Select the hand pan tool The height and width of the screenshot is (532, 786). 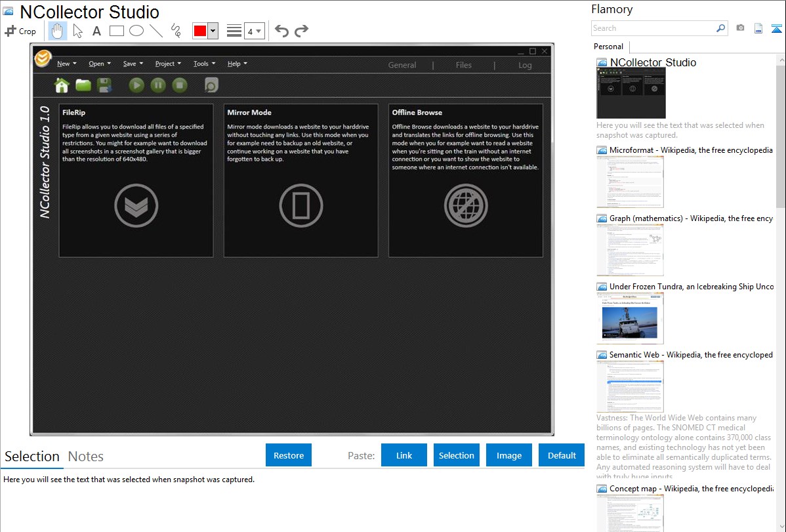(x=58, y=31)
